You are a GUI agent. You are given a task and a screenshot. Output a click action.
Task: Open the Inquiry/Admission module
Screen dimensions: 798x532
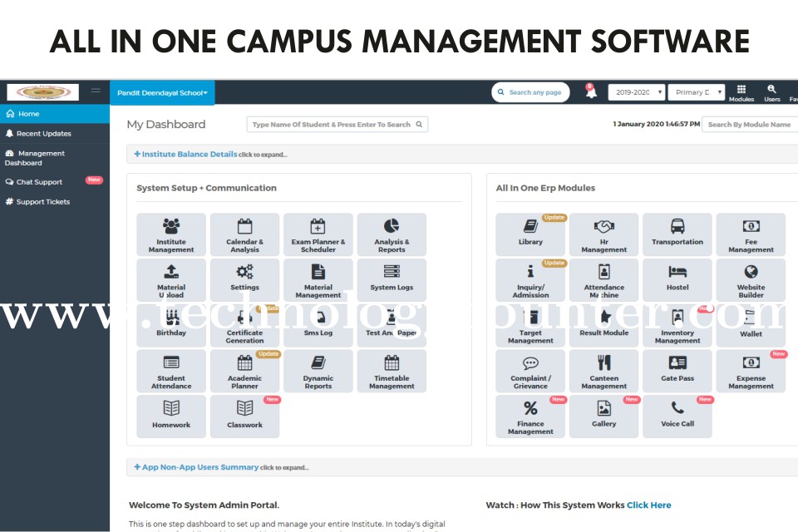click(x=530, y=279)
